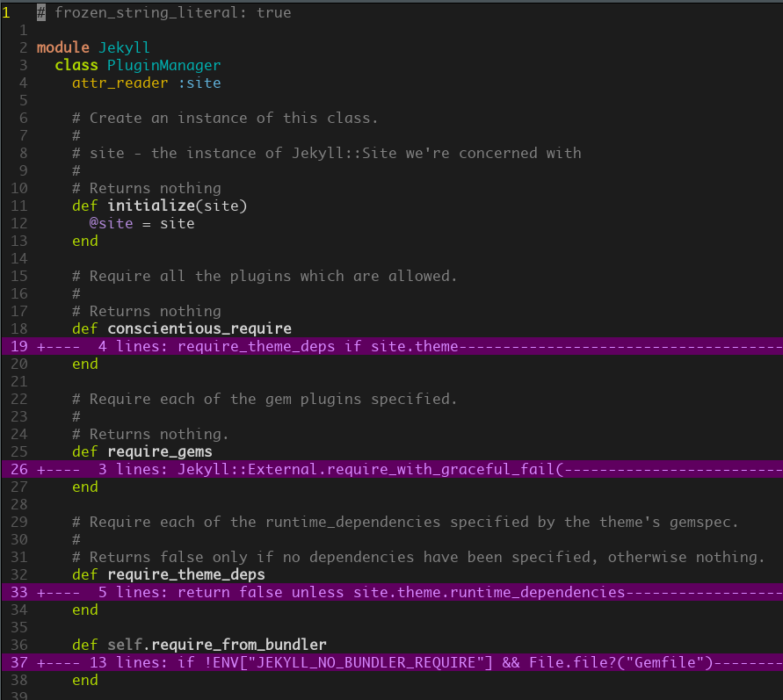The image size is (783, 700).
Task: Click the hash cursor at frozen_string_literal
Action: pyautogui.click(x=41, y=12)
